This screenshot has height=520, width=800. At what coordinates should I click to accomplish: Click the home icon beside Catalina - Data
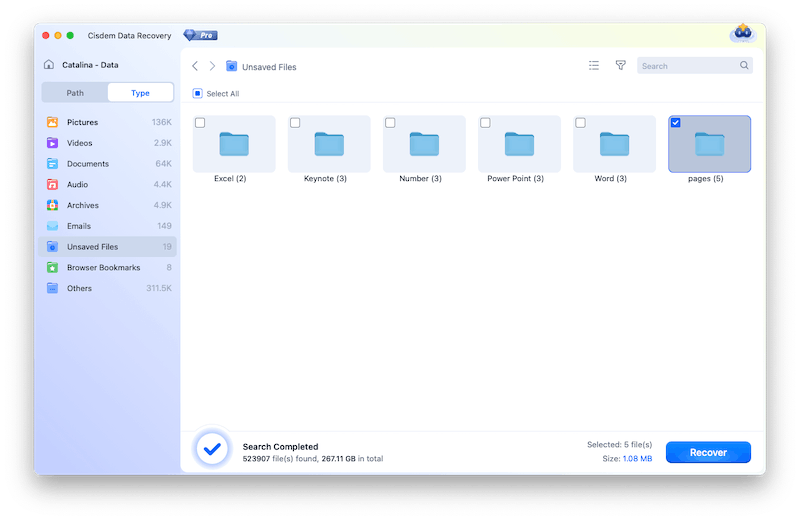(x=49, y=64)
